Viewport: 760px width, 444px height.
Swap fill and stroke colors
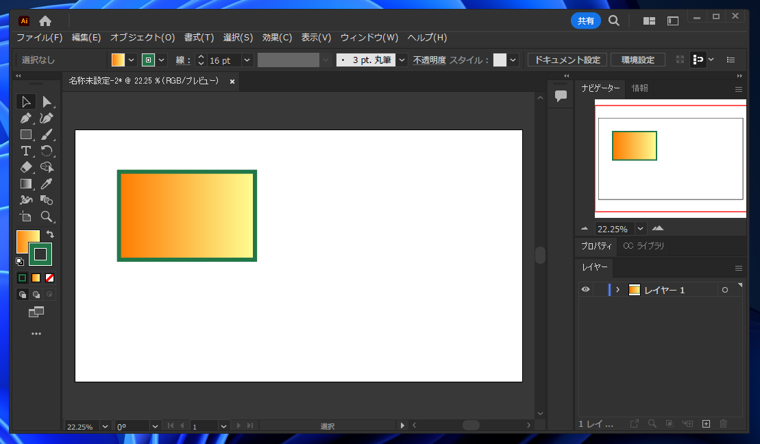click(50, 234)
